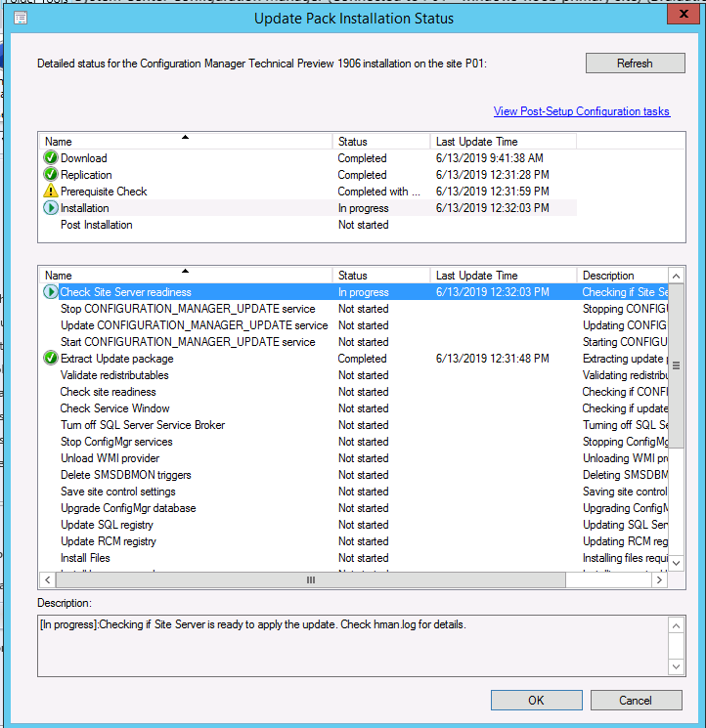Click the dialog window icon in title bar
This screenshot has height=728, width=706.
click(x=21, y=19)
